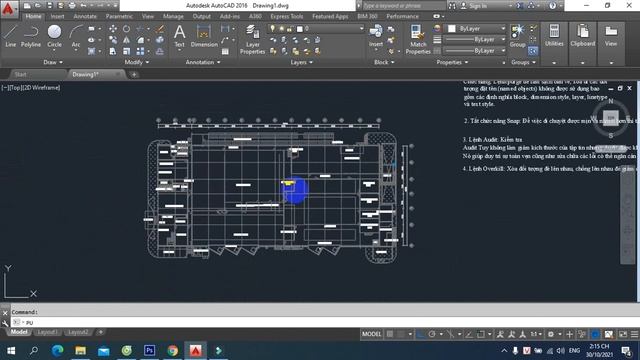The height and width of the screenshot is (360, 640).
Task: Pick the Rotate tool in Modify panel
Action: (127, 29)
